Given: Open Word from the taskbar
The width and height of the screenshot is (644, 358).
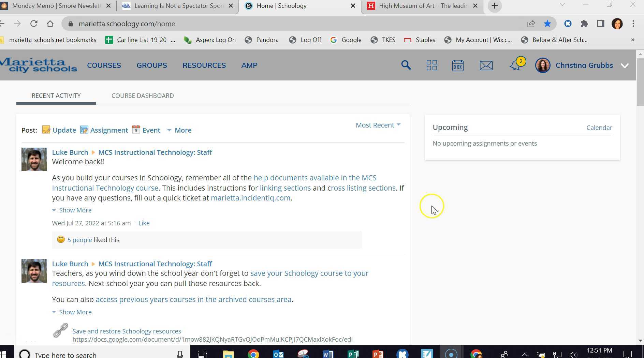Looking at the screenshot, I should [x=328, y=354].
